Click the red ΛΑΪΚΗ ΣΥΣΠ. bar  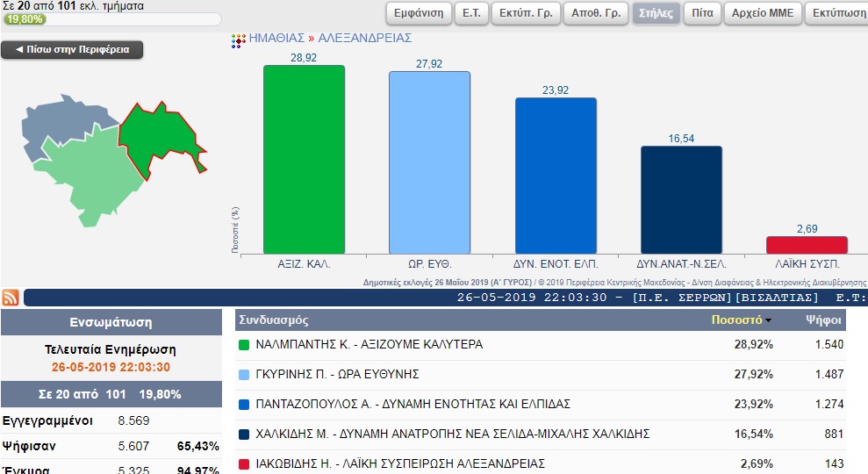coord(807,245)
